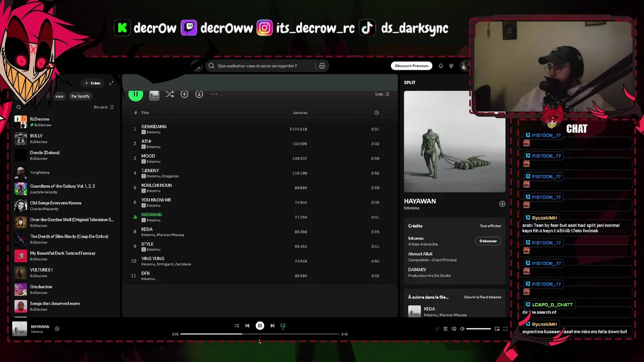Open the queue icon in player bar
This screenshot has width=644, height=362.
tap(445, 329)
